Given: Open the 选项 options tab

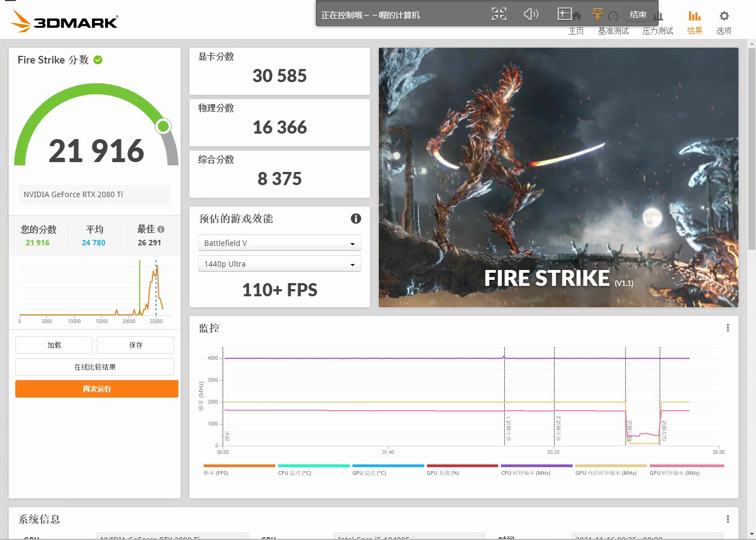Looking at the screenshot, I should click(x=724, y=23).
